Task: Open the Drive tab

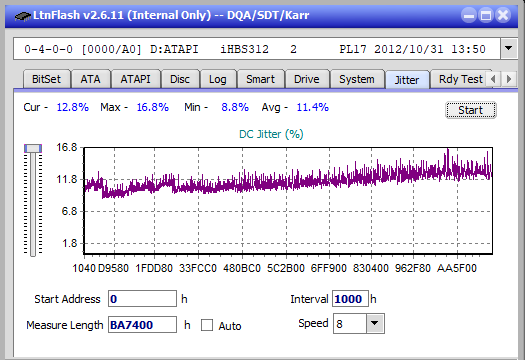Action: 307,79
